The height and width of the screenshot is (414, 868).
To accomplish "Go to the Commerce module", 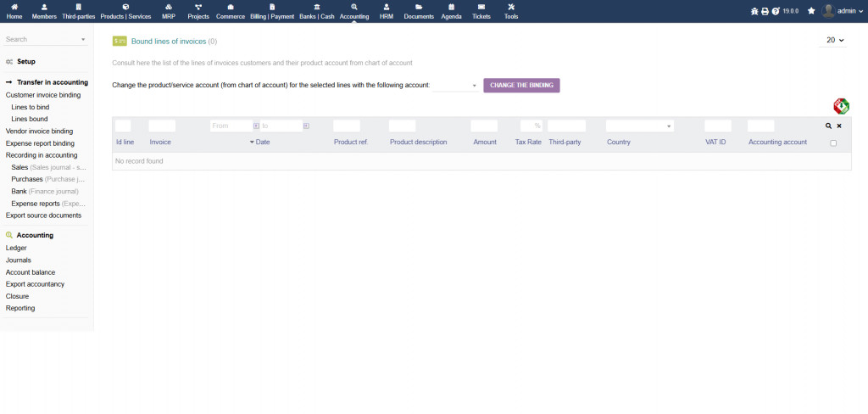I will pos(231,11).
